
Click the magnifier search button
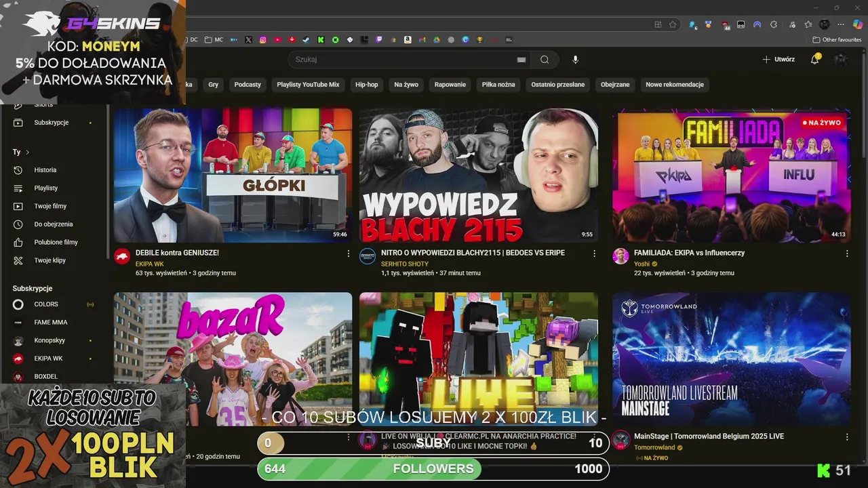pyautogui.click(x=545, y=60)
